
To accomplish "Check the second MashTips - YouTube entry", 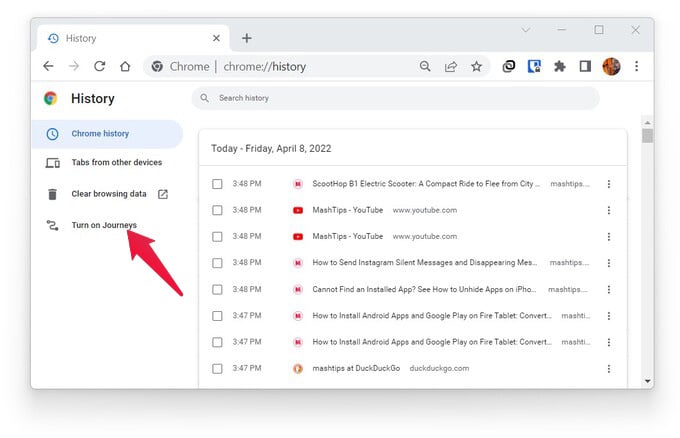I will tap(217, 237).
